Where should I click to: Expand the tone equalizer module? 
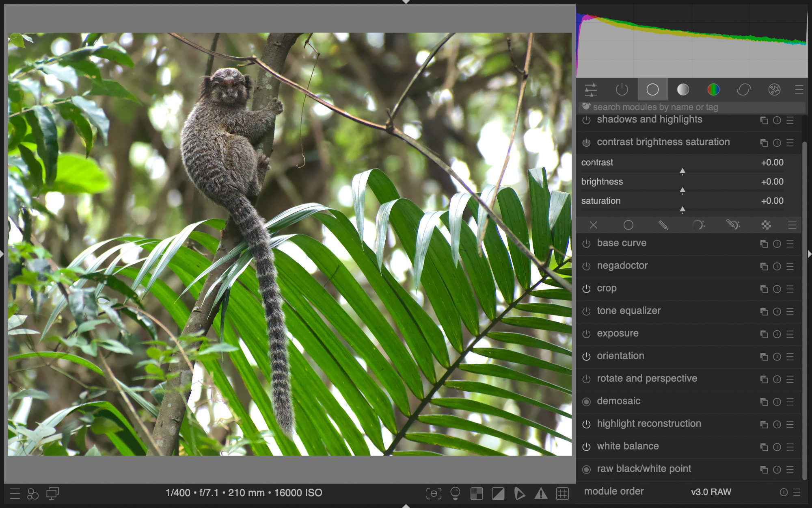pyautogui.click(x=628, y=310)
